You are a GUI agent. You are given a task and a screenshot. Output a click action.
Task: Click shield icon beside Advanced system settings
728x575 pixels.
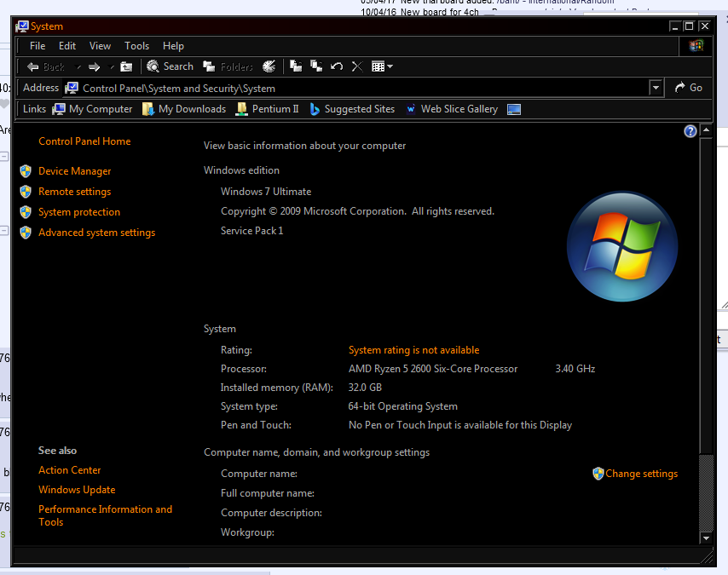tap(26, 233)
